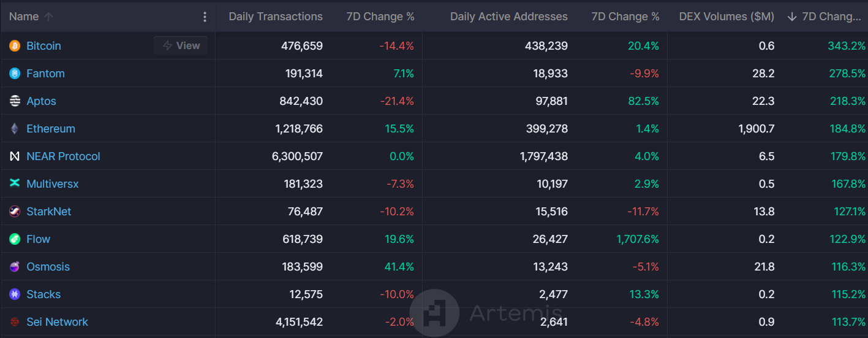Select Ethereum transactions change 15.5%
Image resolution: width=868 pixels, height=338 pixels.
coord(399,129)
